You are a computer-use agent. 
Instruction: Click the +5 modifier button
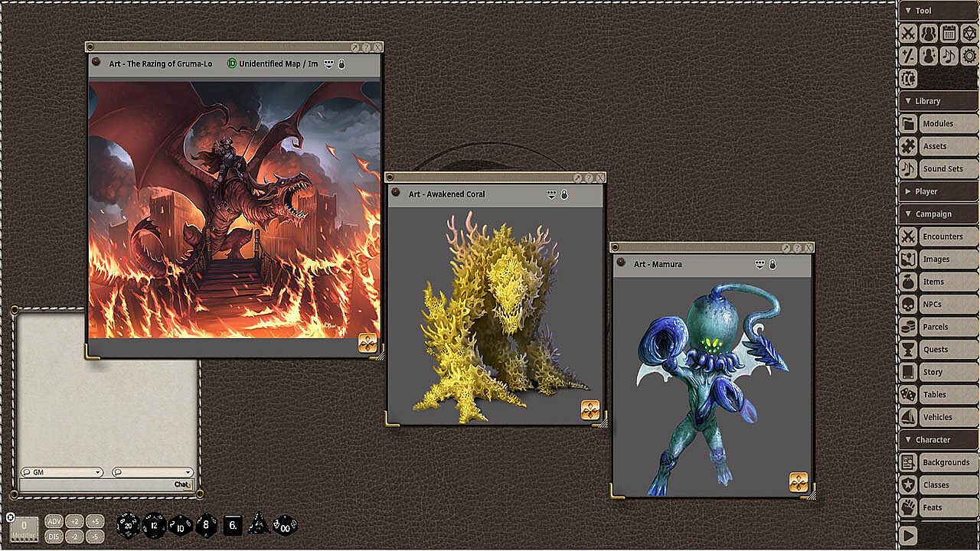point(94,521)
